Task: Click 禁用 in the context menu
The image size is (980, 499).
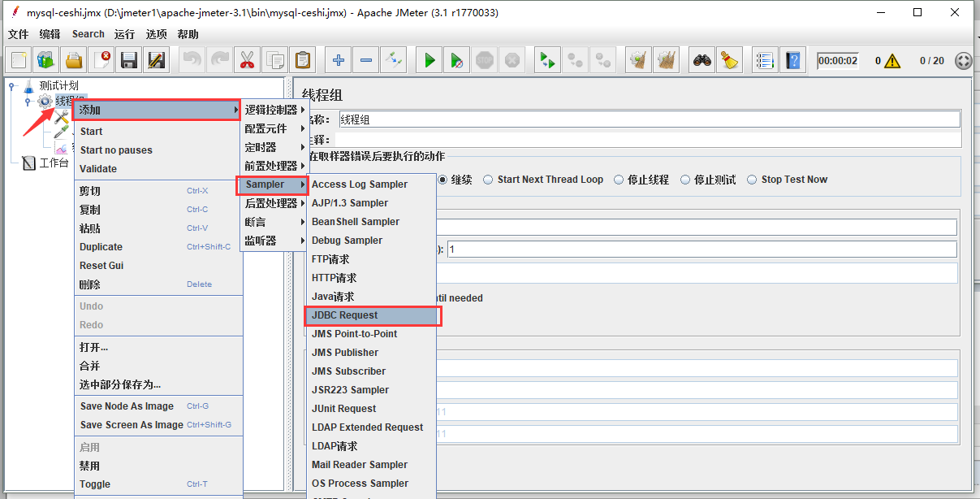Action: pos(158,466)
